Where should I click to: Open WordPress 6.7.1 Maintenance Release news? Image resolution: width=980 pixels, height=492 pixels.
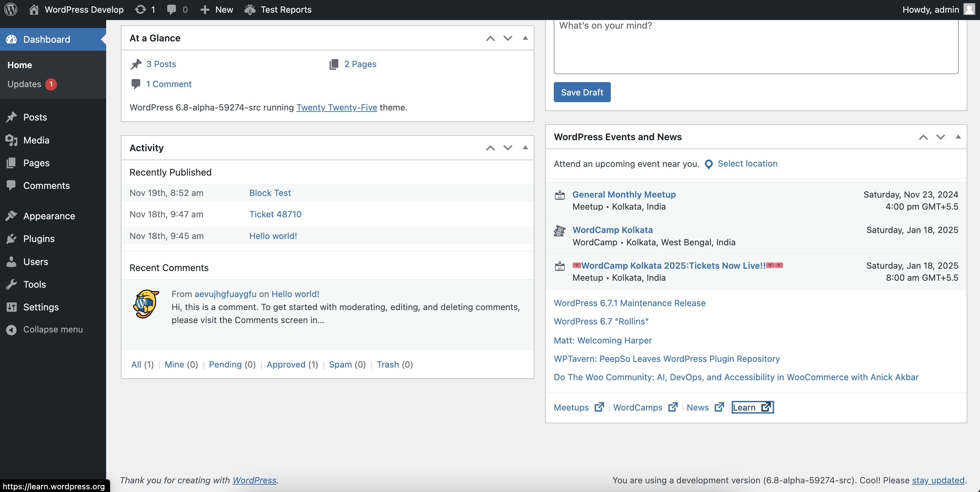(x=630, y=303)
